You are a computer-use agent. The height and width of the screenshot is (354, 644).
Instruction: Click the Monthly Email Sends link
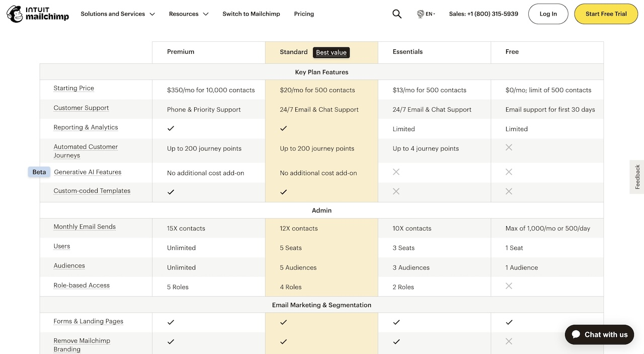[x=85, y=227]
